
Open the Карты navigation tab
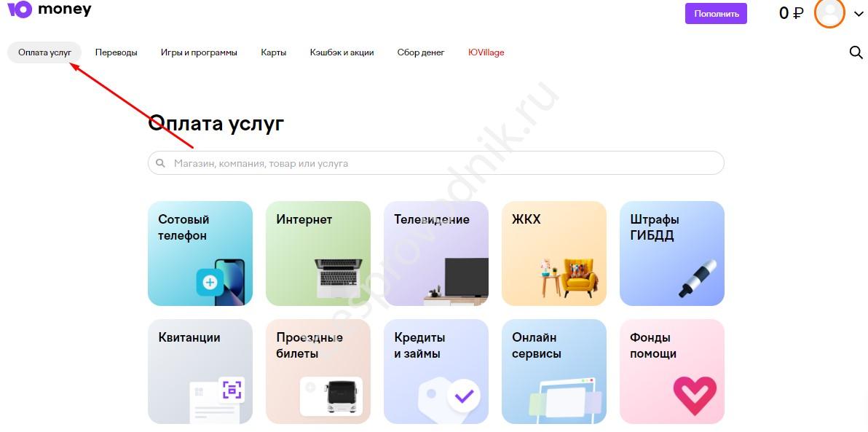tap(274, 52)
